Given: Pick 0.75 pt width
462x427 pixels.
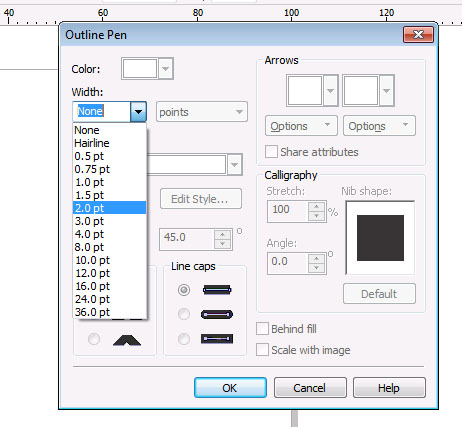Looking at the screenshot, I should 109,169.
